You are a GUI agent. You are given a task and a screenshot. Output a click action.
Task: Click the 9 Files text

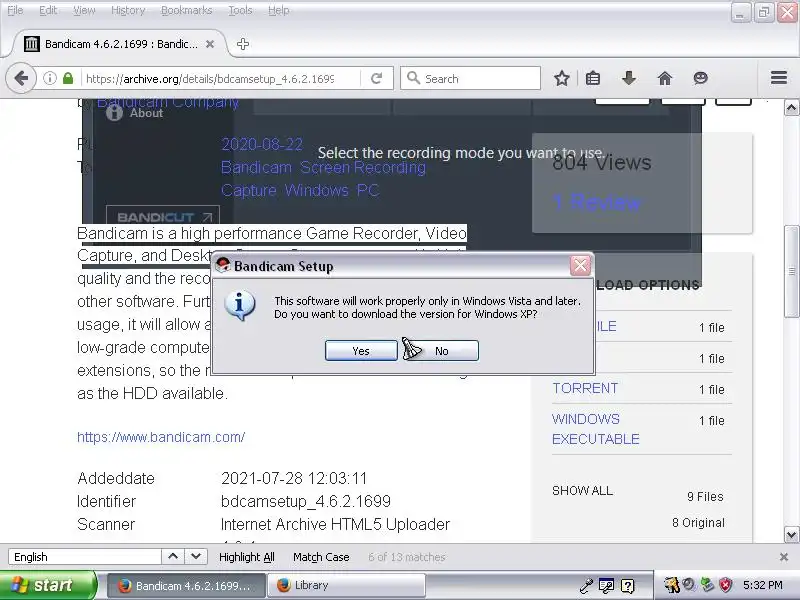(x=705, y=496)
